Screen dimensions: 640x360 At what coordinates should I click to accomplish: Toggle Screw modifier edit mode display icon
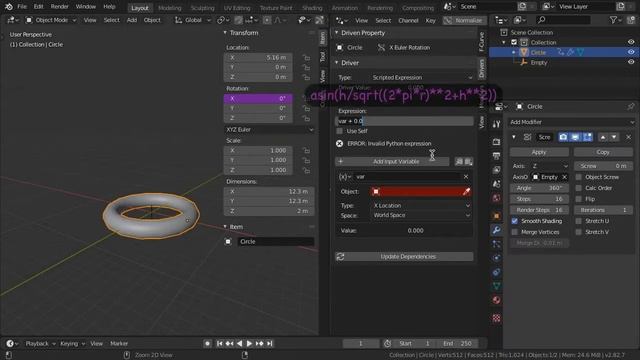[587, 137]
